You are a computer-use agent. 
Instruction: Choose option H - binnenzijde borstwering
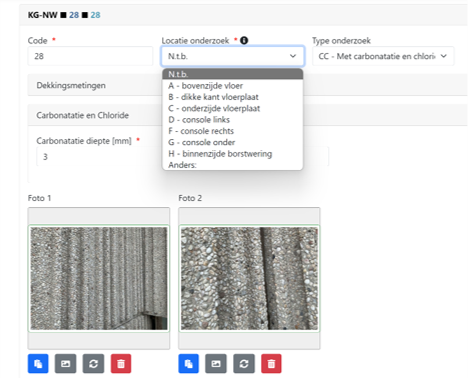tap(233, 154)
